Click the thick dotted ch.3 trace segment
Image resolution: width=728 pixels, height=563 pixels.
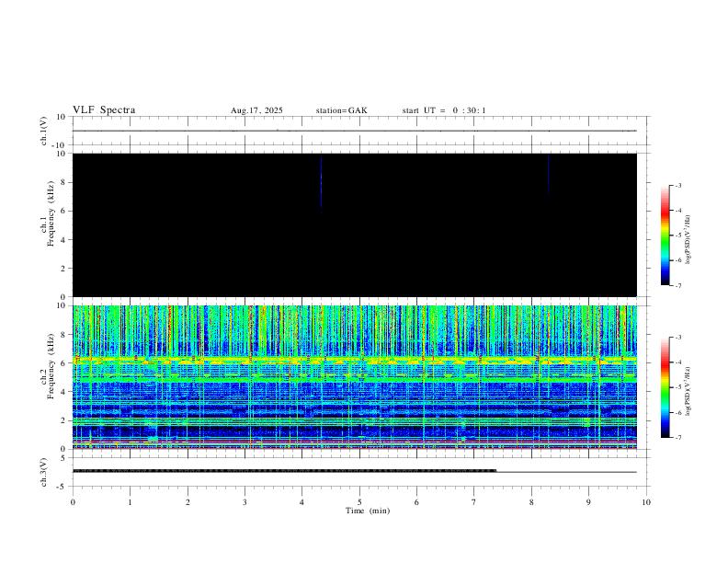pyautogui.click(x=276, y=470)
